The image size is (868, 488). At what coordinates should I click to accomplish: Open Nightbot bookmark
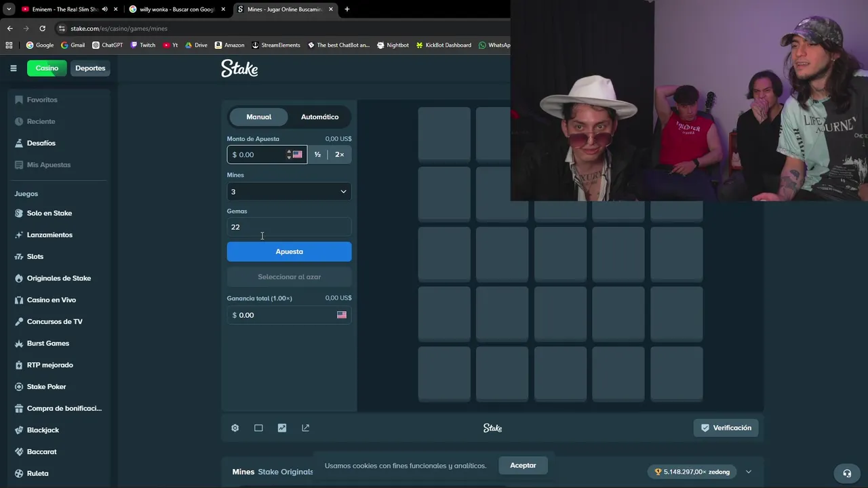coord(393,45)
